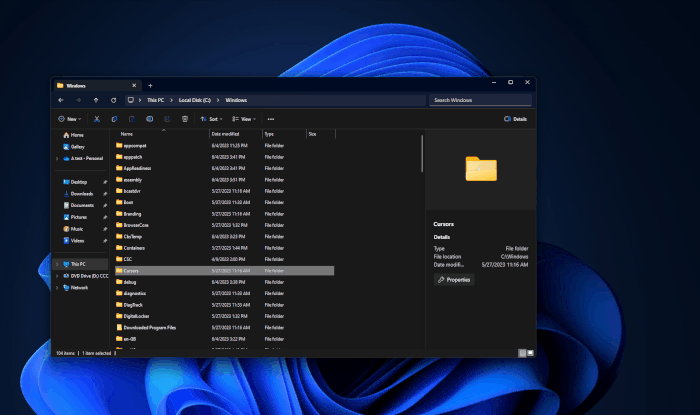
Task: Click the Properties button in details pane
Action: point(454,280)
